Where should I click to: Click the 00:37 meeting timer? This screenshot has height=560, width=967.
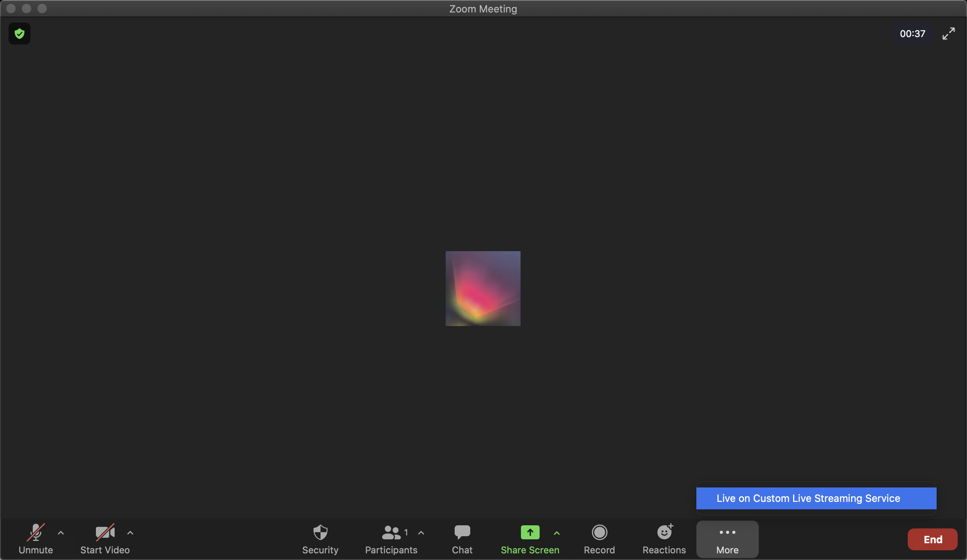tap(912, 34)
